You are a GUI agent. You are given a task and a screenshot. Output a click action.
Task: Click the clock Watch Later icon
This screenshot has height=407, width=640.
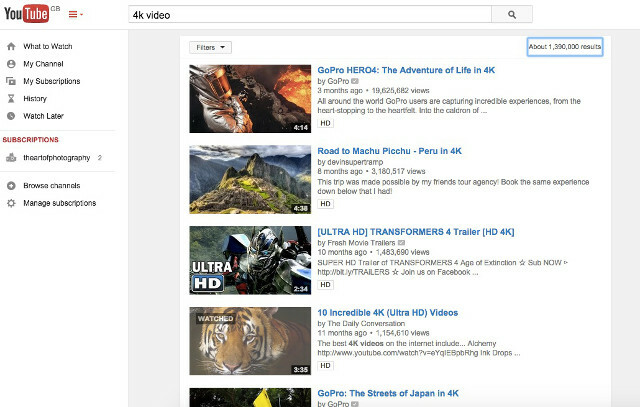[11, 116]
